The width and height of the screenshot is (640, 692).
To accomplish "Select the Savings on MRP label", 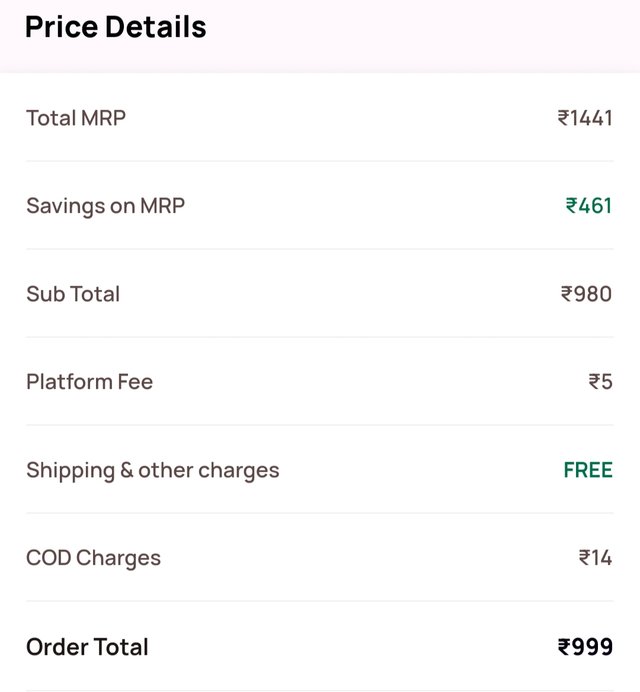I will tap(105, 206).
